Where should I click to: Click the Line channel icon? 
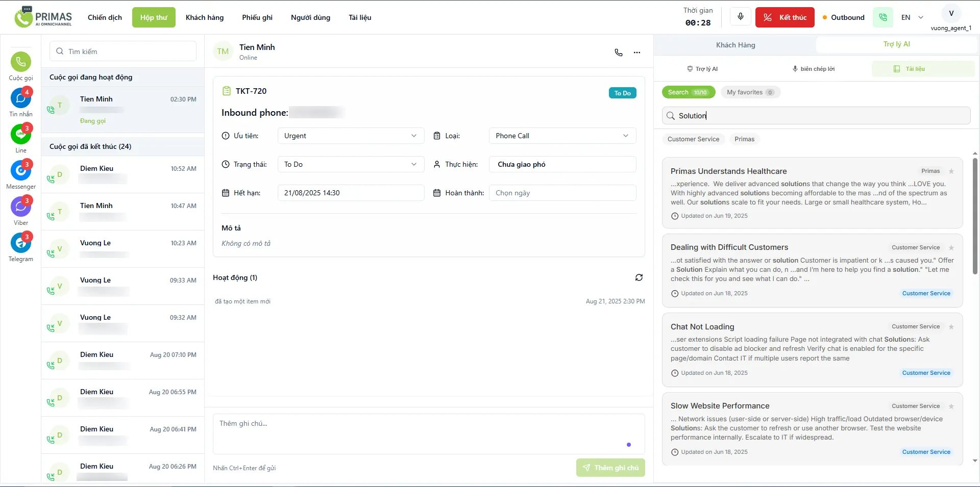(x=20, y=135)
